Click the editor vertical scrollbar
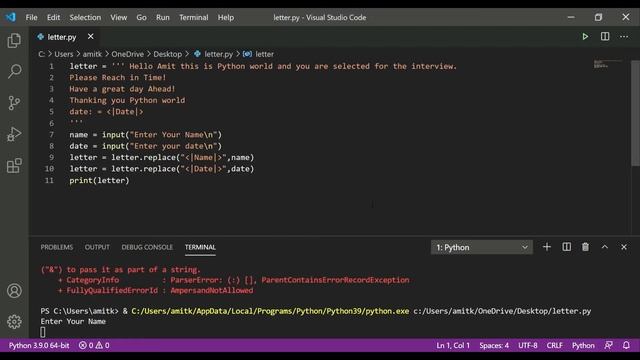The height and width of the screenshot is (360, 640). (x=635, y=113)
